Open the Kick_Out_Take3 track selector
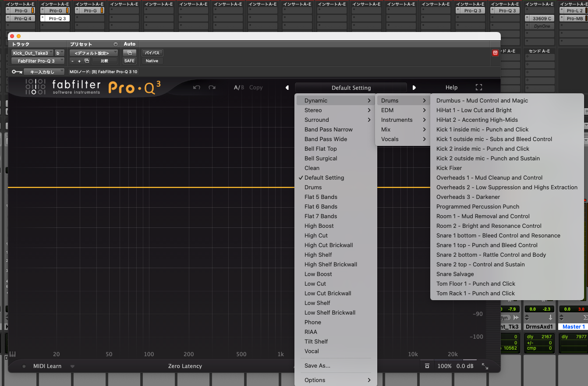 pyautogui.click(x=33, y=53)
